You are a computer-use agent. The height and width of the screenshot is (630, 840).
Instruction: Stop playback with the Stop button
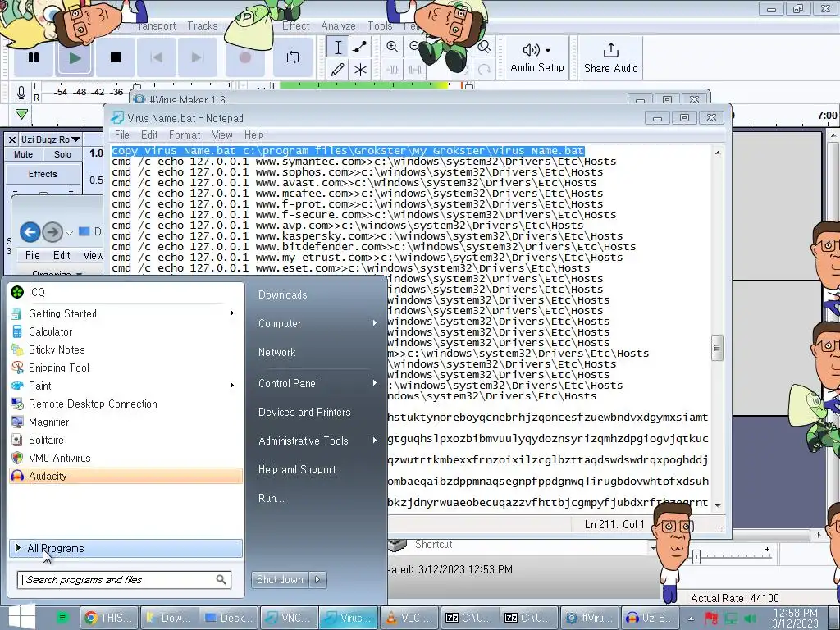115,57
